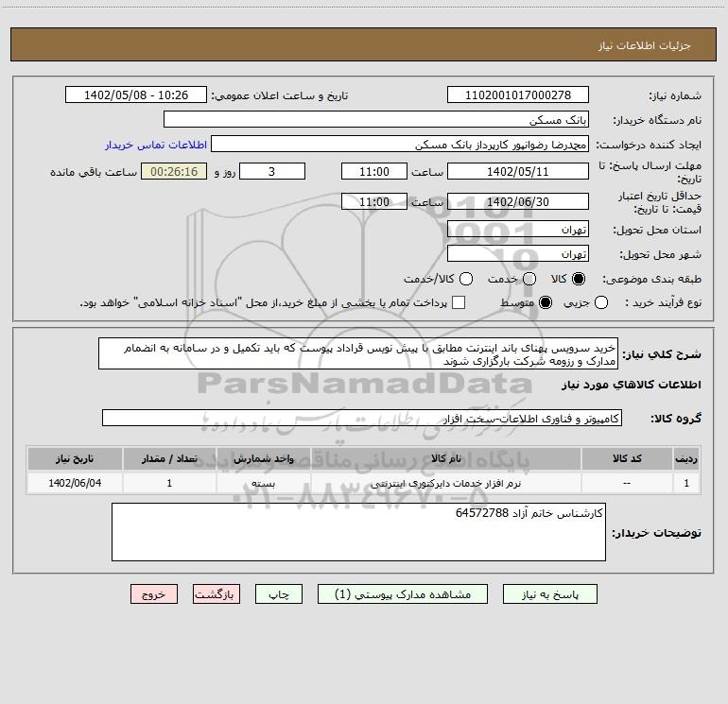Click the نام کالا column header
The height and width of the screenshot is (704, 728).
445,458
